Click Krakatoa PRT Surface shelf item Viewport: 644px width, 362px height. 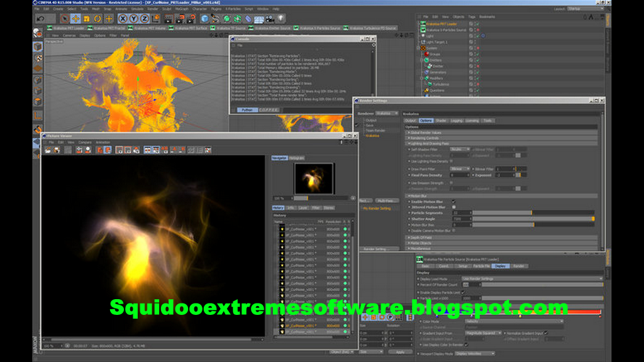[187, 28]
